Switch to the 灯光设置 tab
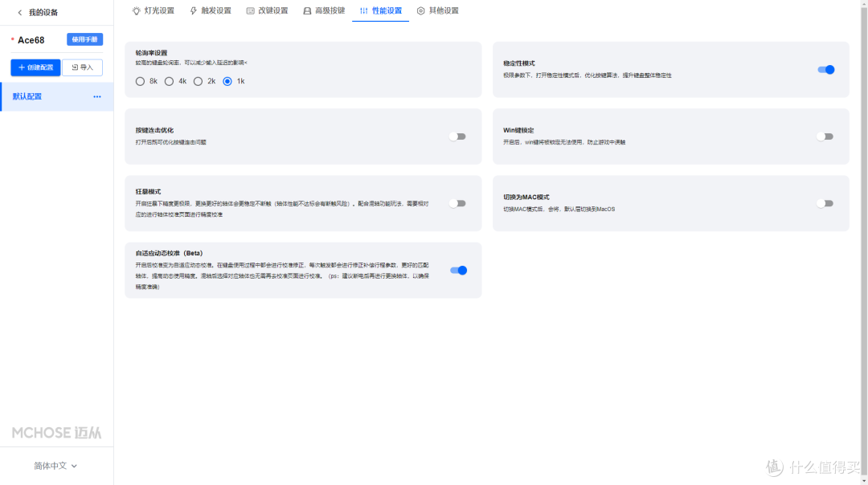The width and height of the screenshot is (868, 485). coord(153,10)
